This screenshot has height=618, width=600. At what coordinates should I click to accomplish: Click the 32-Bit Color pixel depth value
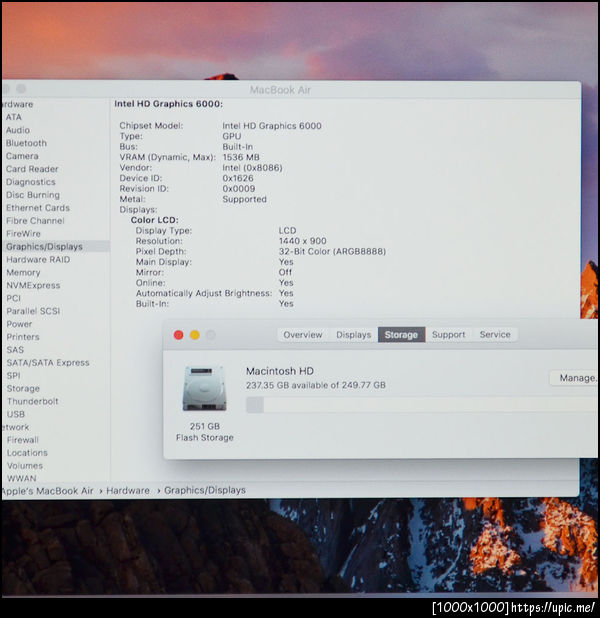click(332, 251)
